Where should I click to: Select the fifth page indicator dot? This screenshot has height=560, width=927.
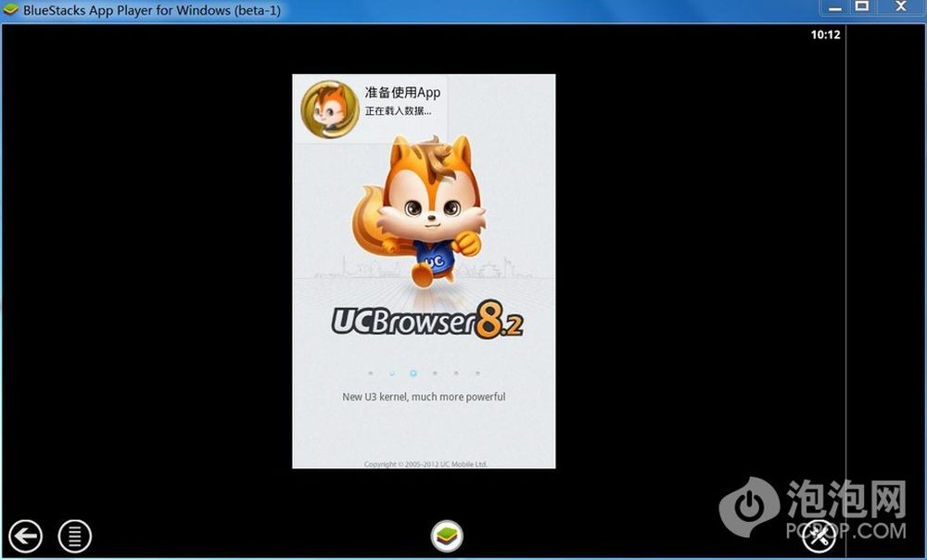[x=456, y=374]
